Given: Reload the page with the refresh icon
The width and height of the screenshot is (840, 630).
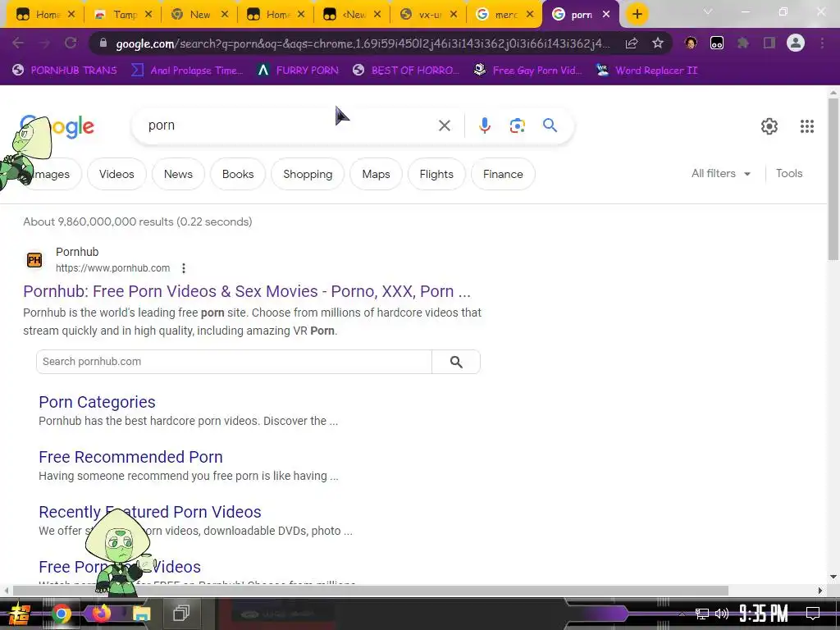Looking at the screenshot, I should (x=71, y=43).
